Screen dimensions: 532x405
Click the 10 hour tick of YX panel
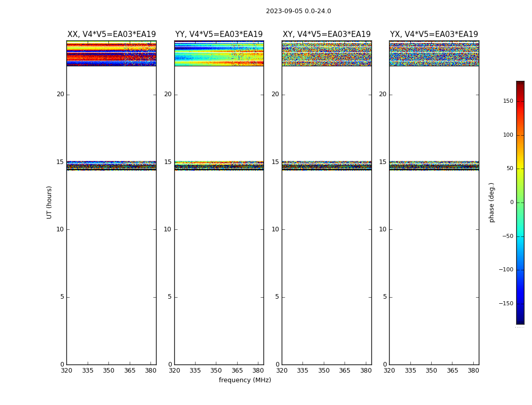pyautogui.click(x=383, y=229)
